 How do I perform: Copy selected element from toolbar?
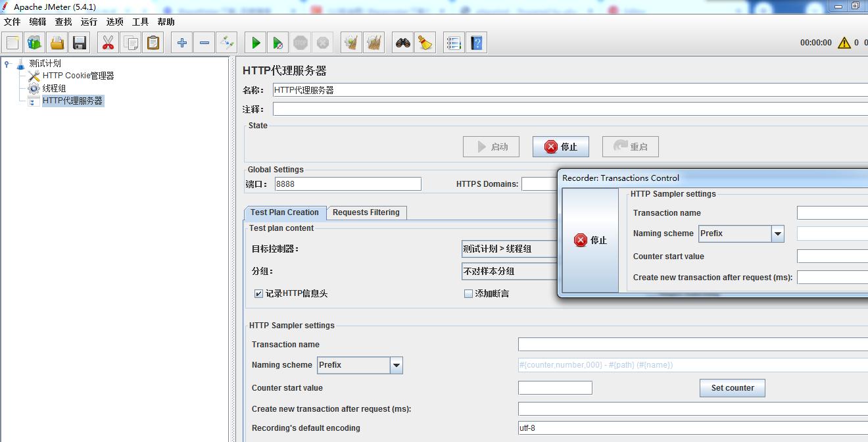131,43
